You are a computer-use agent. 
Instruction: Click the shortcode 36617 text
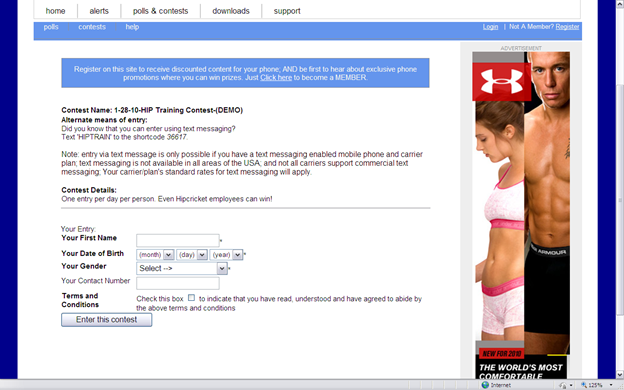(176, 137)
